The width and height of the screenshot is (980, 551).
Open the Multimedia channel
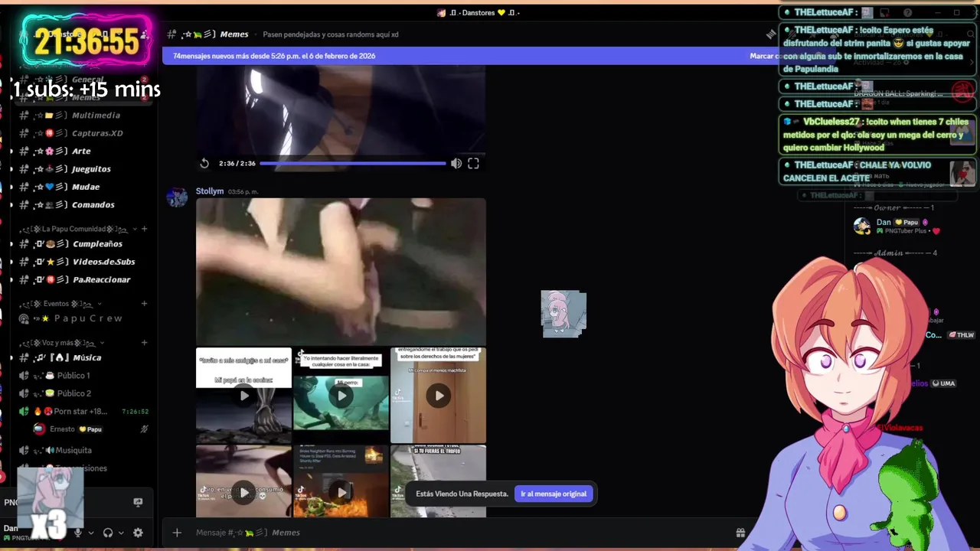tap(84, 116)
